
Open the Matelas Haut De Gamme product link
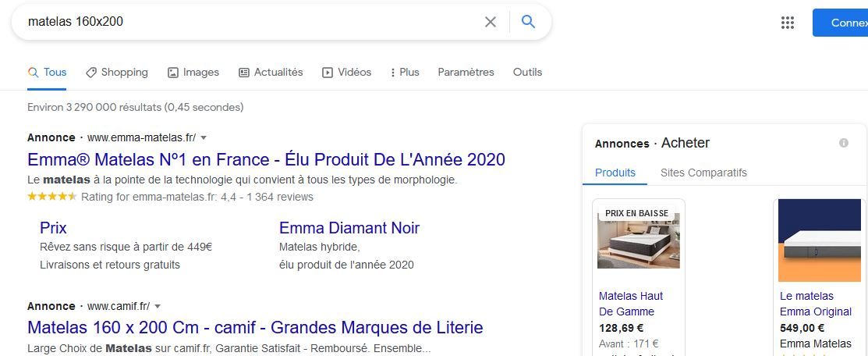(x=630, y=304)
